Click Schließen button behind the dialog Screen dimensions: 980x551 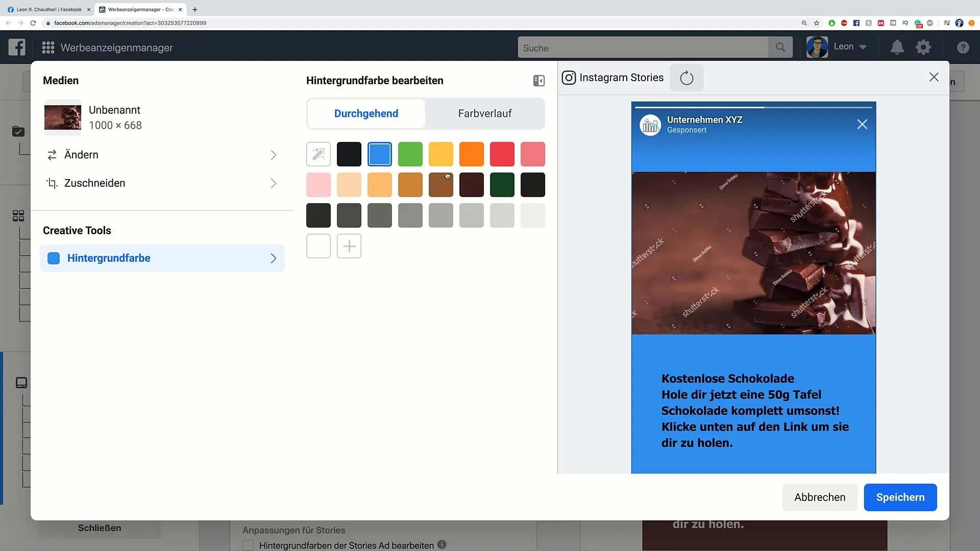coord(100,528)
